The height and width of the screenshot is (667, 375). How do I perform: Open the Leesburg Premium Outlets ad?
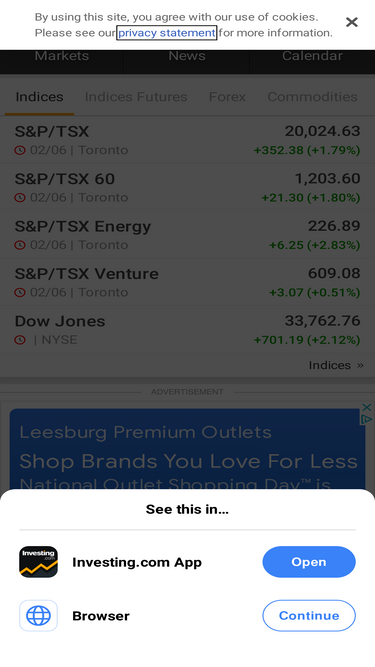click(x=187, y=449)
